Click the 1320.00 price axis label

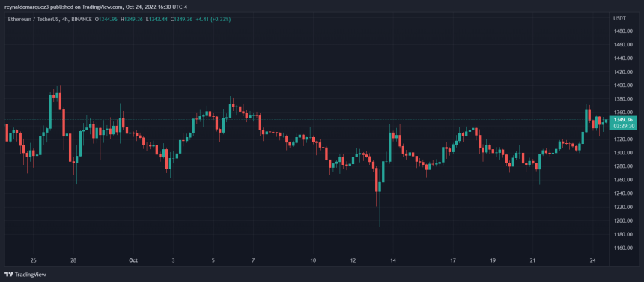[622, 139]
